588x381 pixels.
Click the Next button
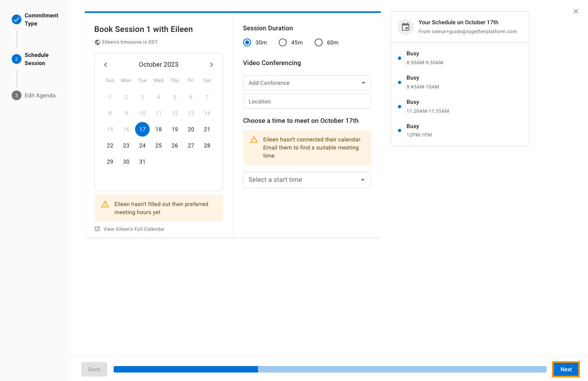(x=566, y=369)
